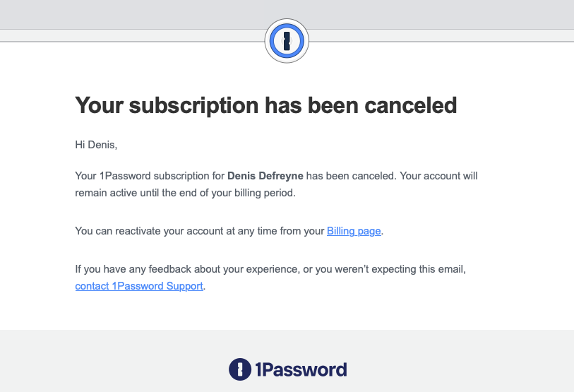The image size is (574, 392).
Task: Click the 1Password keyhole logo at top
Action: click(287, 41)
